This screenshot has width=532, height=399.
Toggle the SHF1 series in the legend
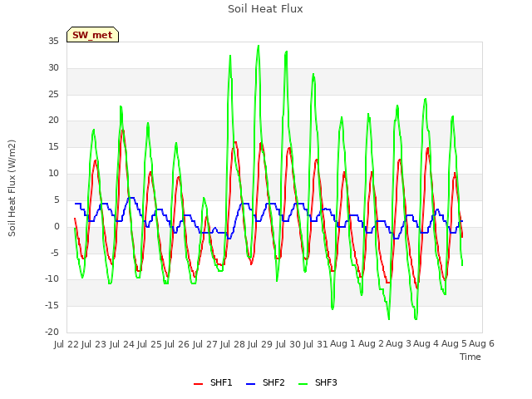tap(213, 382)
